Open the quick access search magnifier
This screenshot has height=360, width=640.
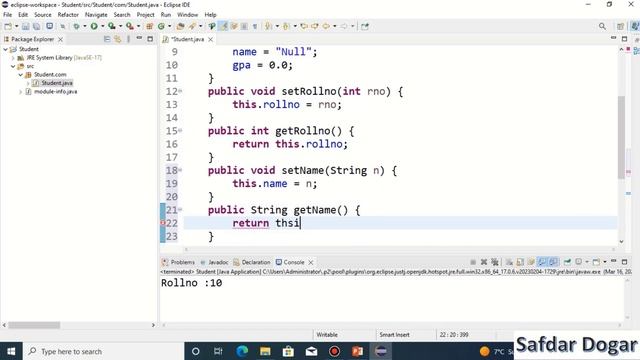pos(602,26)
